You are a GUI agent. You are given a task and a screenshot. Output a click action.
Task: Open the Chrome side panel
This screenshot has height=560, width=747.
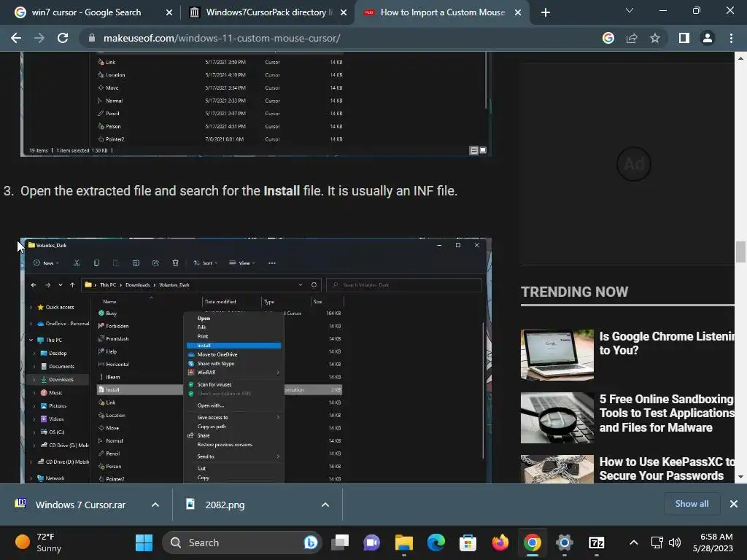pos(684,38)
